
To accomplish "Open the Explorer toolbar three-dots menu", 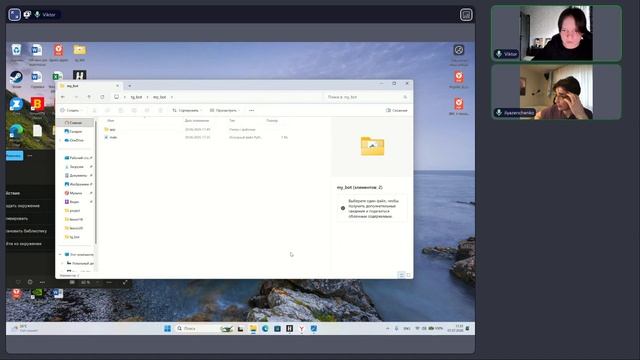I will [251, 110].
